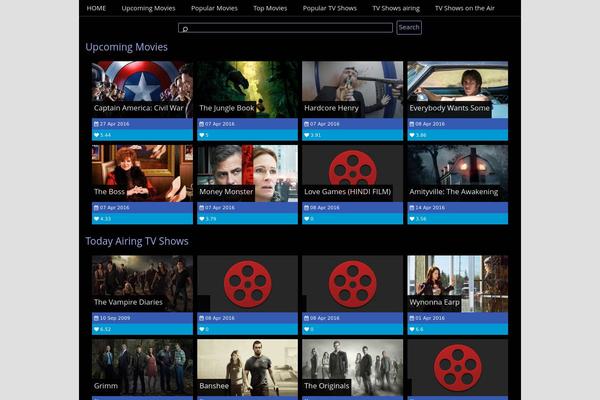
Task: Click the calendar icon on Wynonna Earp card
Action: [412, 318]
